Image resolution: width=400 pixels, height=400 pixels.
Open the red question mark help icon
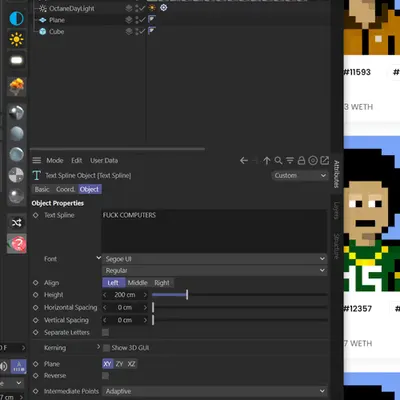click(17, 244)
